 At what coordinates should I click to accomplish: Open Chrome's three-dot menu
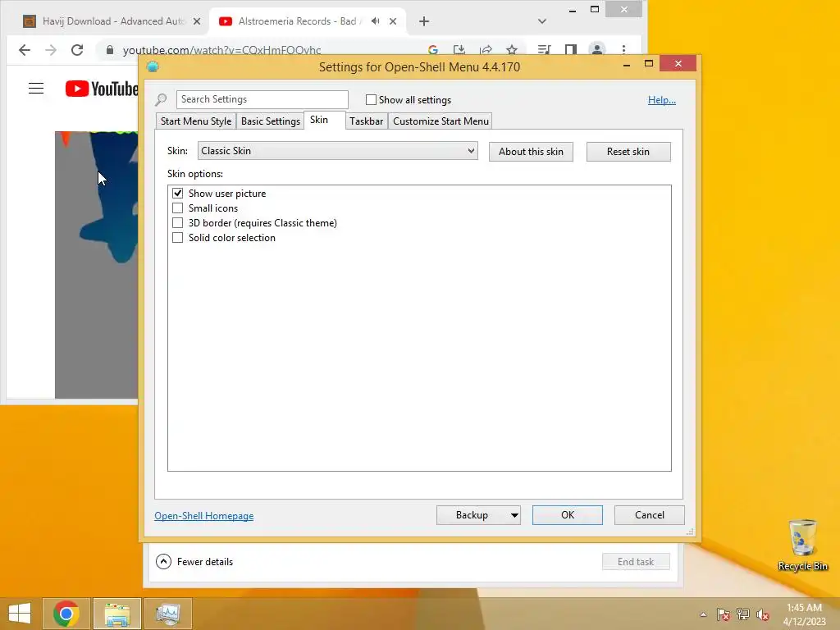click(x=623, y=50)
